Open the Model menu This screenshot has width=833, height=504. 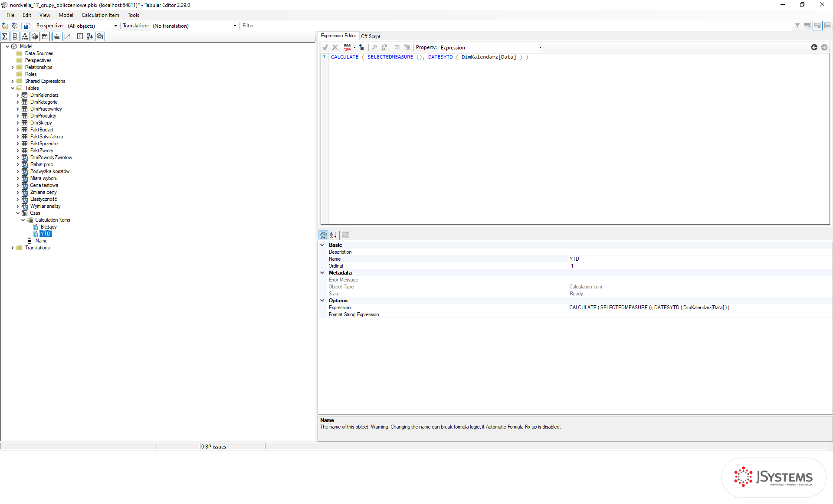pyautogui.click(x=66, y=15)
